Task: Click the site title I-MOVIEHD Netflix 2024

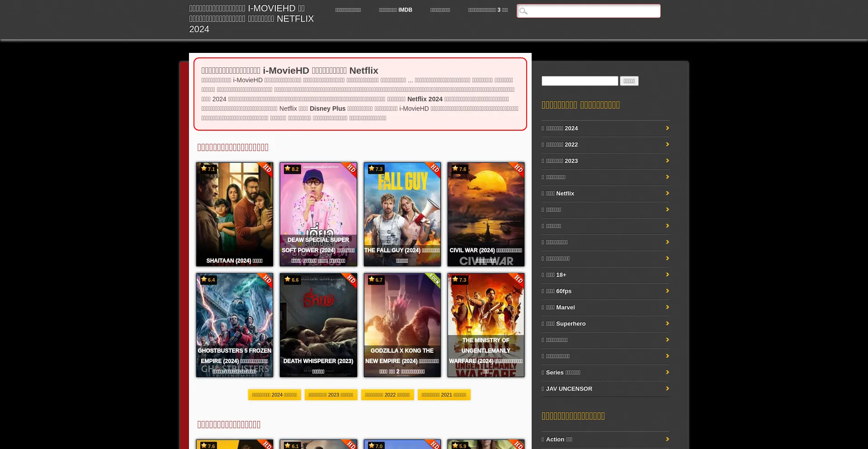Action: point(251,19)
